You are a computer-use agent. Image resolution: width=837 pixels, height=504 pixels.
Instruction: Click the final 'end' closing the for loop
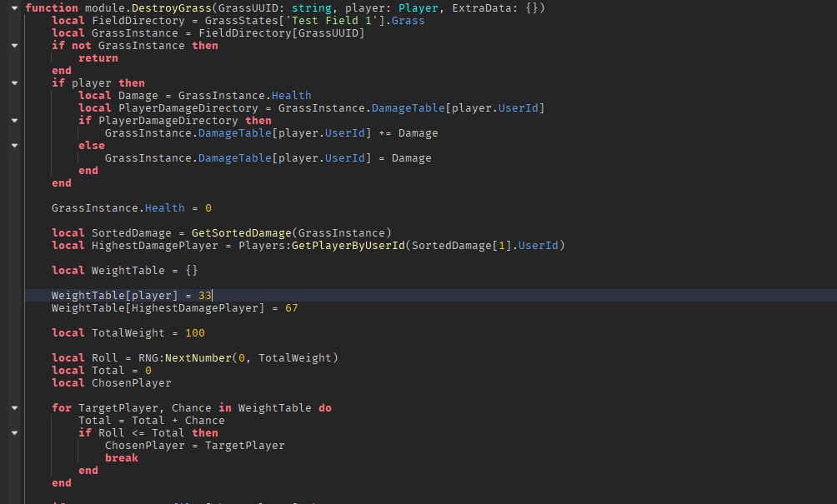click(62, 482)
